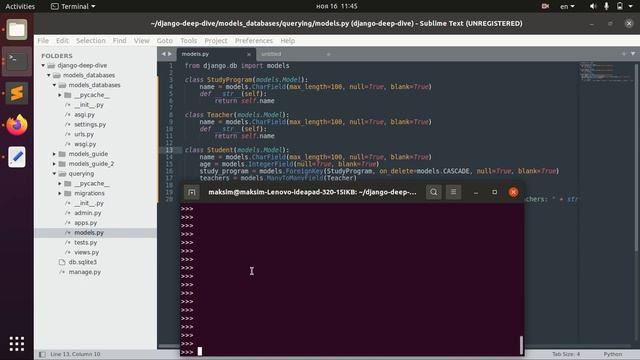640x360 pixels.
Task: Open the Help menu
Action: point(287,40)
